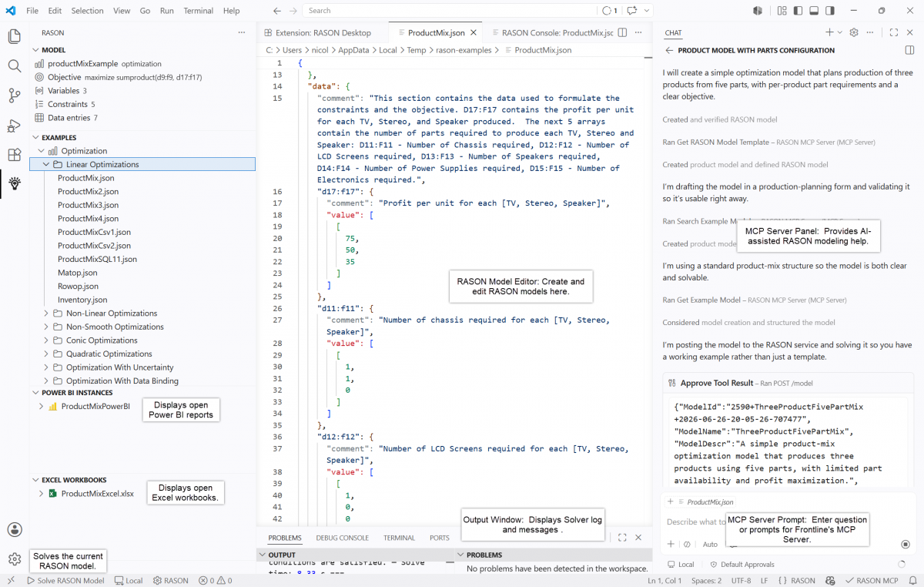Click the notifications bell in status bar
924x587 pixels.
point(912,581)
